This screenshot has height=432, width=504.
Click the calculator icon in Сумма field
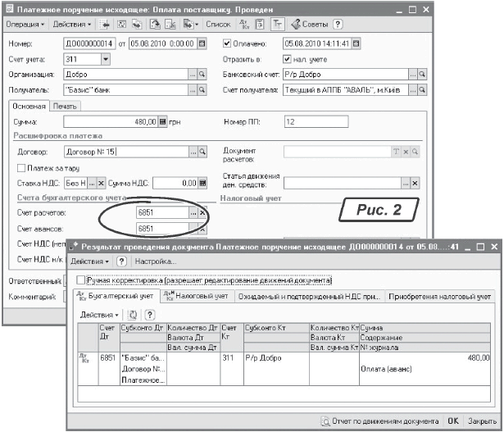(x=161, y=122)
